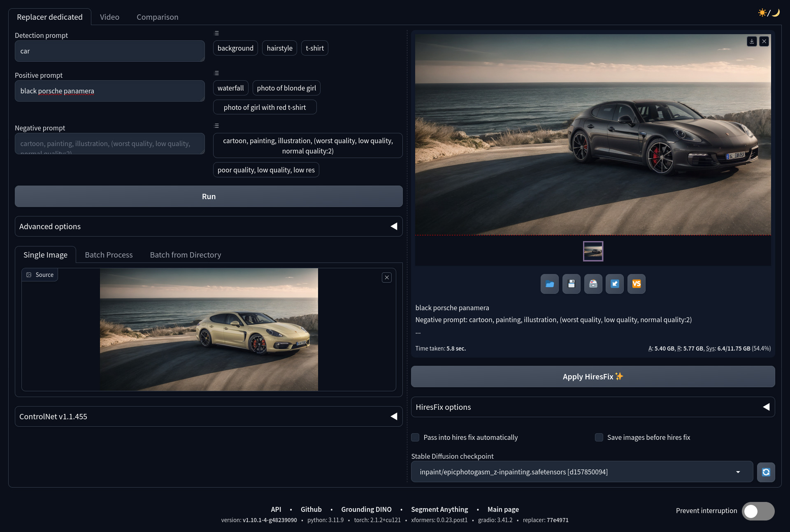
Task: Click the output result thumbnail
Action: (593, 251)
